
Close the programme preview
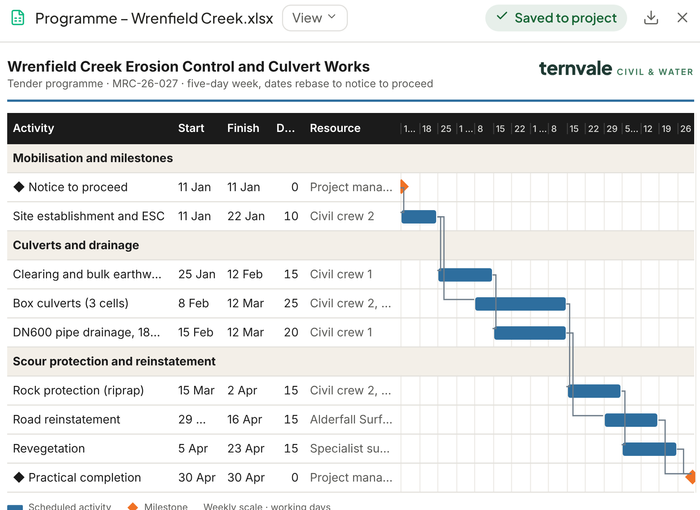click(682, 18)
